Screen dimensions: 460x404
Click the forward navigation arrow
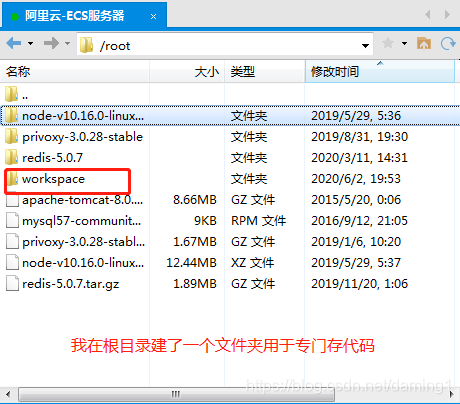click(51, 43)
